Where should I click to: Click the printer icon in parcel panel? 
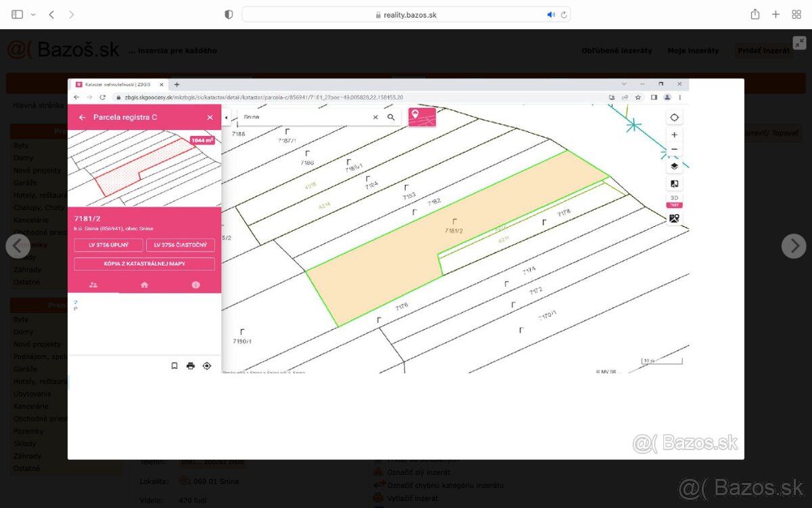[x=191, y=366]
